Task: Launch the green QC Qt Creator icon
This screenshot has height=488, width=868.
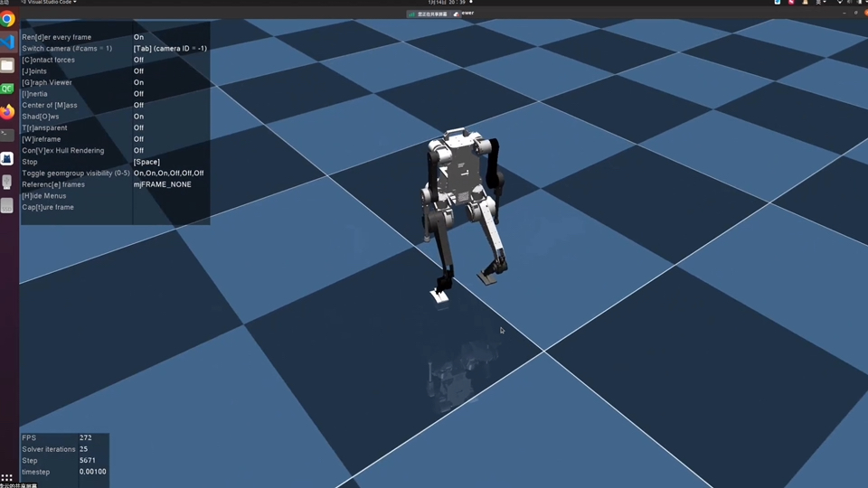Action: (7, 89)
